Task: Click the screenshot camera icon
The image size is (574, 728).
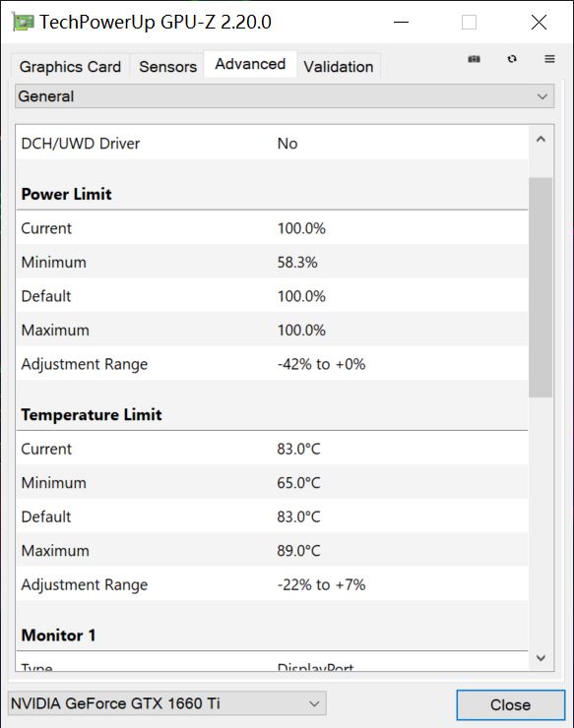Action: tap(474, 59)
